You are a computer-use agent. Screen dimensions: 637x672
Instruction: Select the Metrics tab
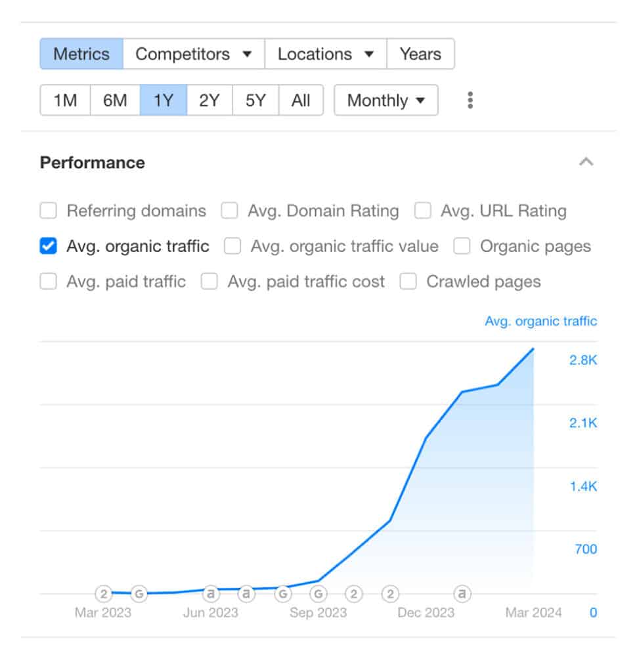(81, 54)
